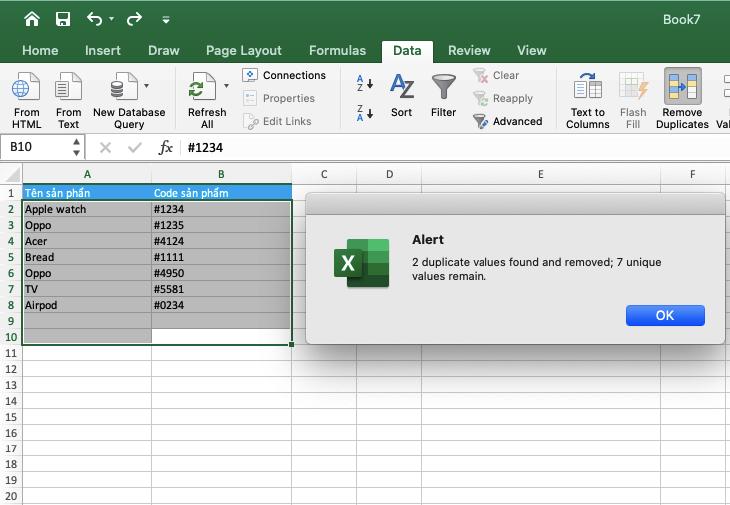The height and width of the screenshot is (505, 730).
Task: Open the Review ribbon tab
Action: point(469,50)
